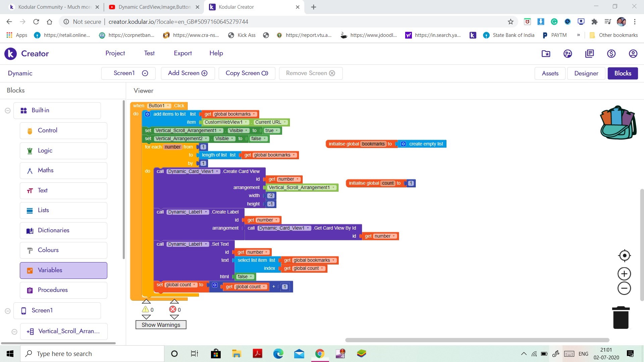Viewport: 644px width, 362px height.
Task: Click Show Warnings button
Action: [x=161, y=325]
